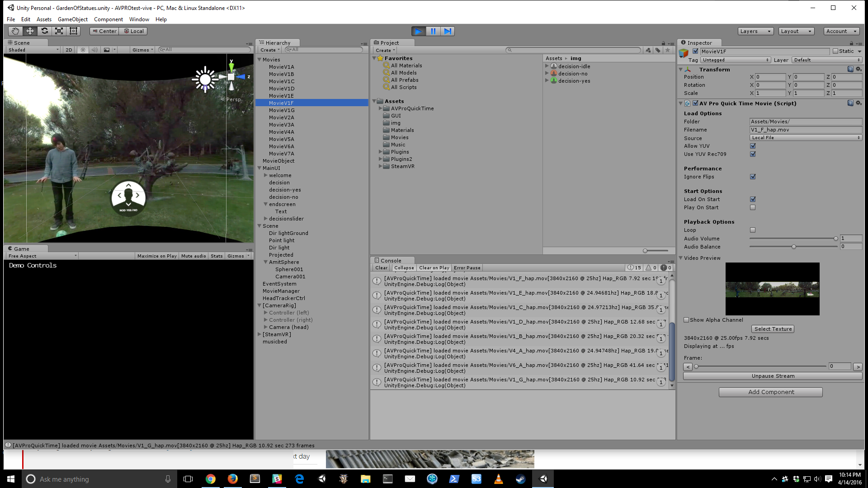Select the Rotate tool

click(44, 31)
